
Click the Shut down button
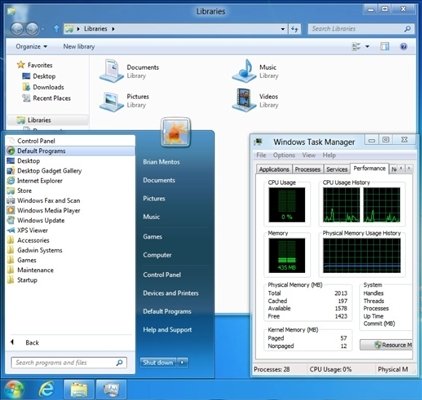(x=158, y=362)
